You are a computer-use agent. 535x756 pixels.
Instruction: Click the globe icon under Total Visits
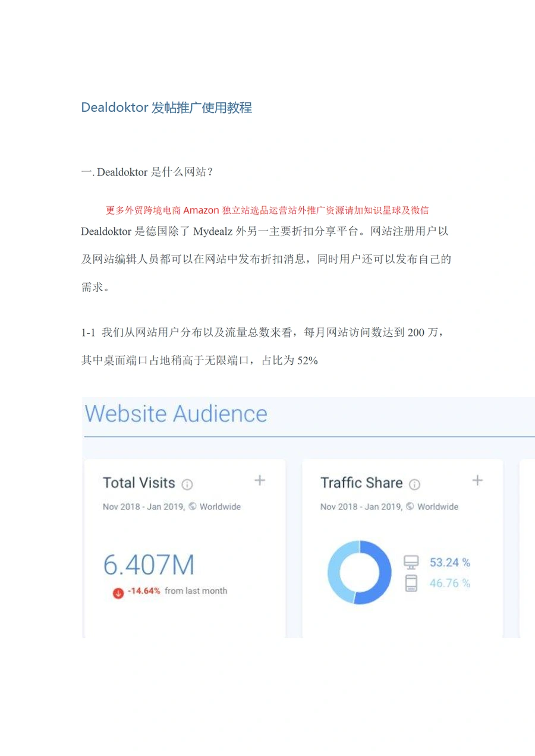(193, 507)
